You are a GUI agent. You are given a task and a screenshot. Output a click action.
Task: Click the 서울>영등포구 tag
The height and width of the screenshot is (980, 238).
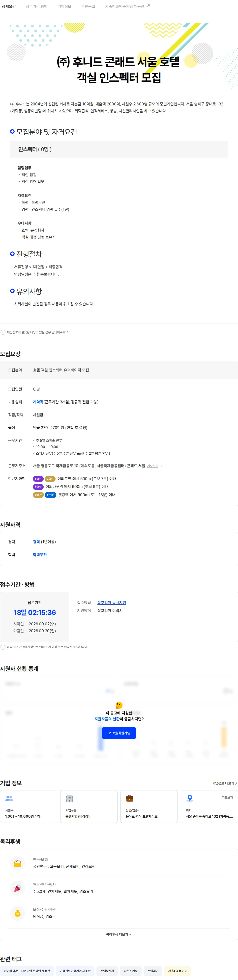(x=177, y=971)
